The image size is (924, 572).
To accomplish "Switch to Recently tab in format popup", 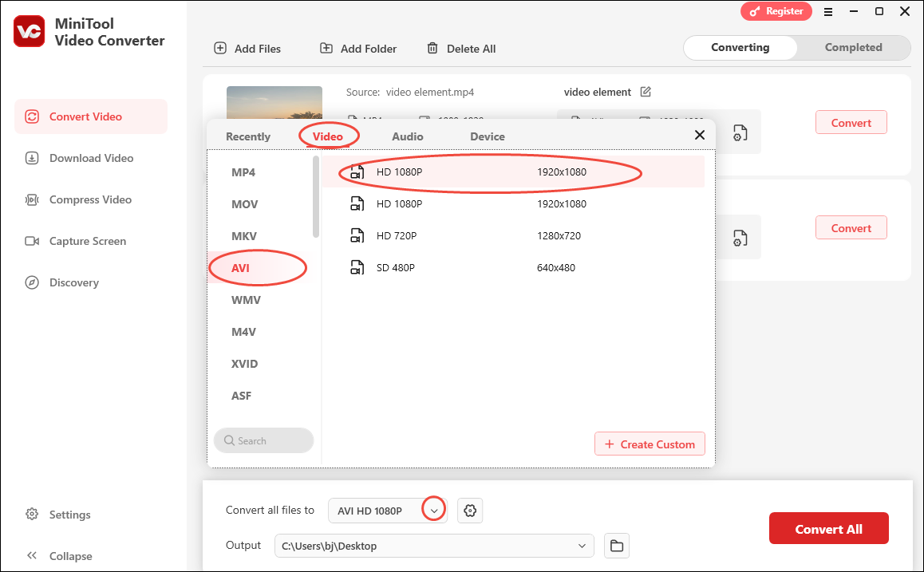I will 248,136.
